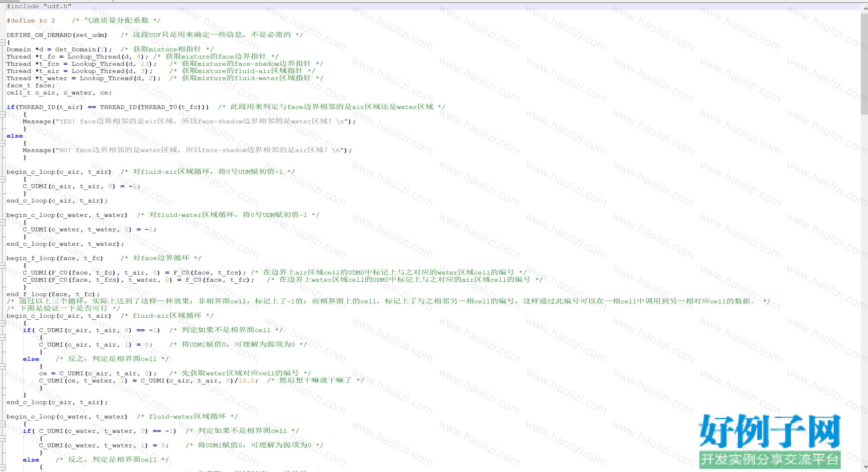Click 'cell_t c_air, c_water, ce;' declaration
This screenshot has width=868, height=472.
pyautogui.click(x=59, y=93)
